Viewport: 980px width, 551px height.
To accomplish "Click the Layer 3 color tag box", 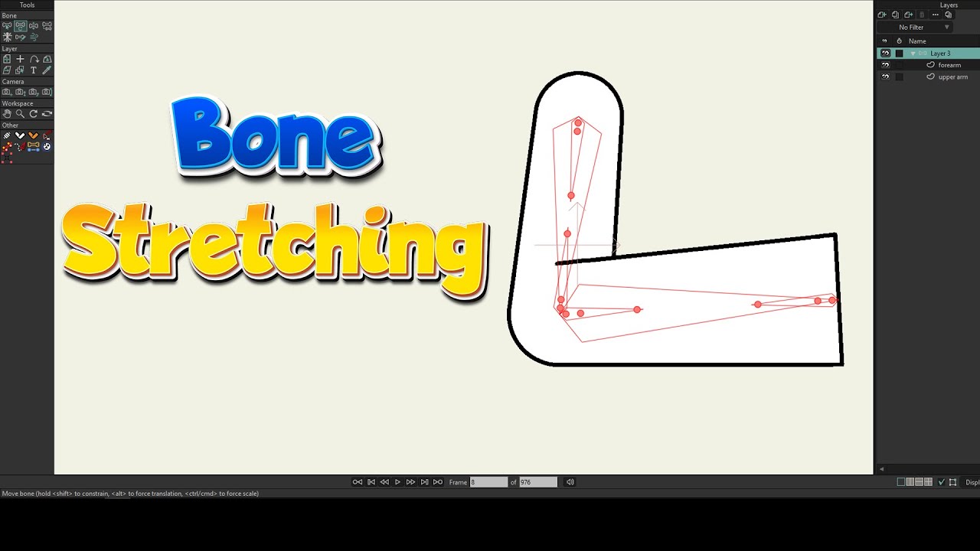I will click(x=899, y=54).
